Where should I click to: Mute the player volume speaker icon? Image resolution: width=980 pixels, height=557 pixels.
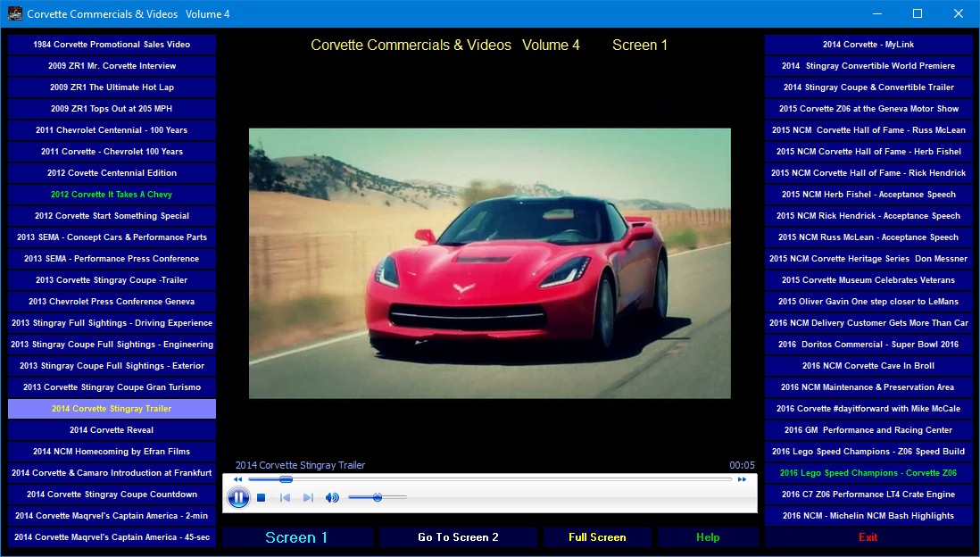pos(332,497)
